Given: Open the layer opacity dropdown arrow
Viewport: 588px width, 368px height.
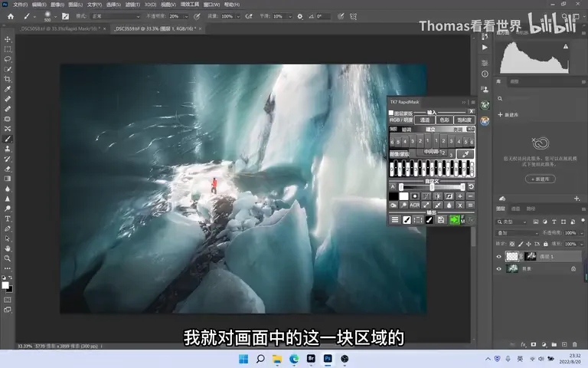Looking at the screenshot, I should [582, 233].
